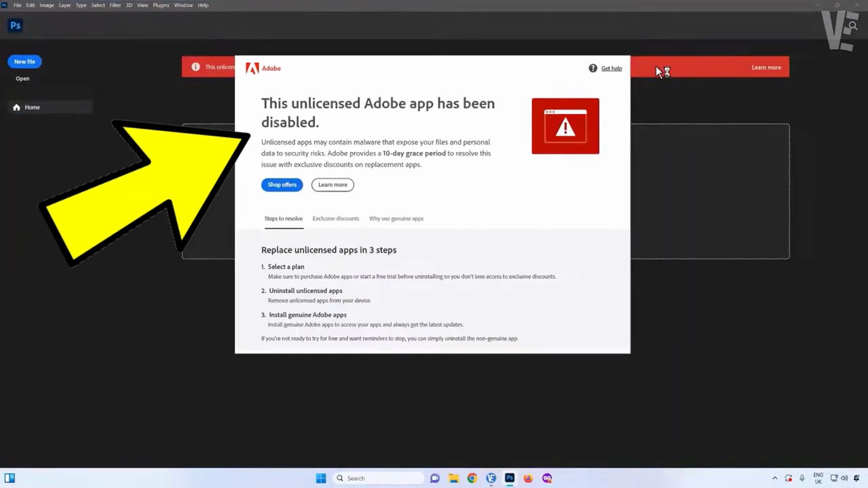Click the red warning window icon
The height and width of the screenshot is (488, 868).
[x=565, y=126]
